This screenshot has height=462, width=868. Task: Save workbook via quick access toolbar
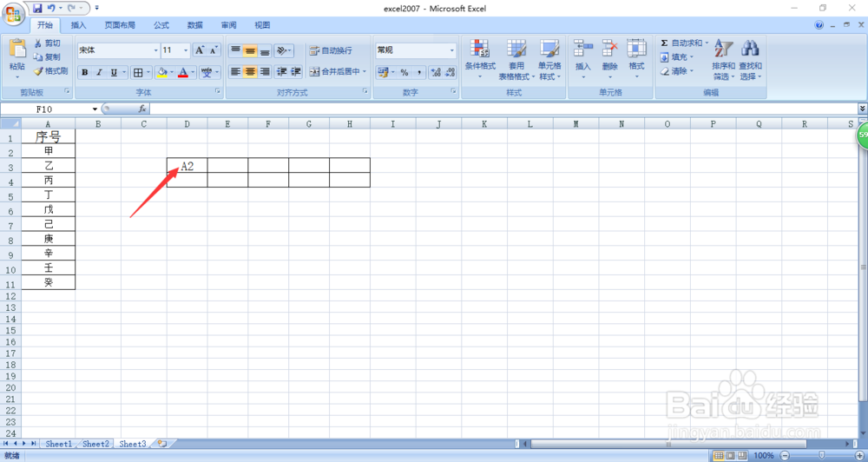click(x=37, y=8)
